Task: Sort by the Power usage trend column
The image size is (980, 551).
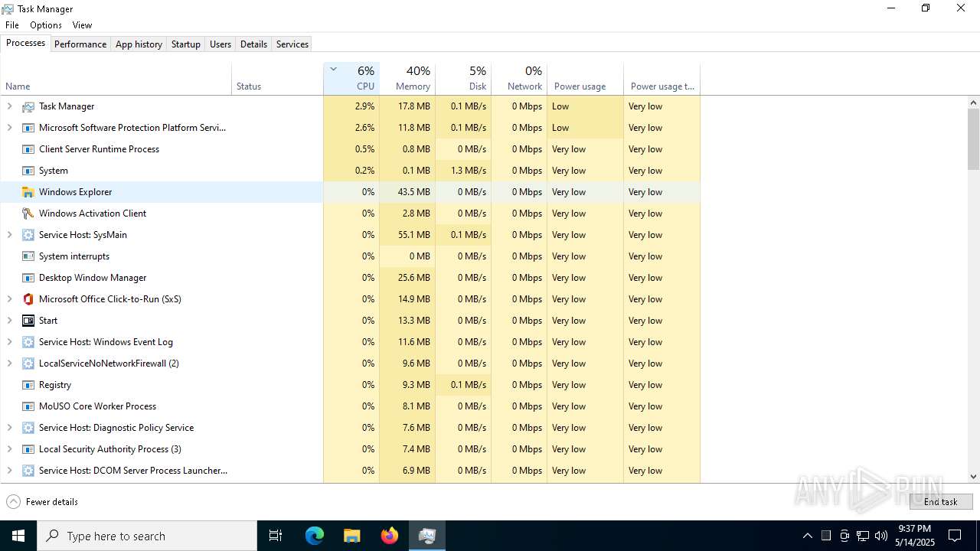Action: tap(661, 79)
